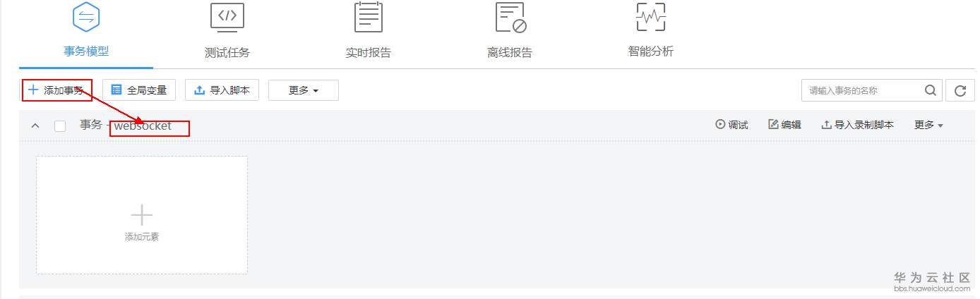Open the 更多 toolbar dropdown
Screen dimensions: 980x299
(x=304, y=90)
